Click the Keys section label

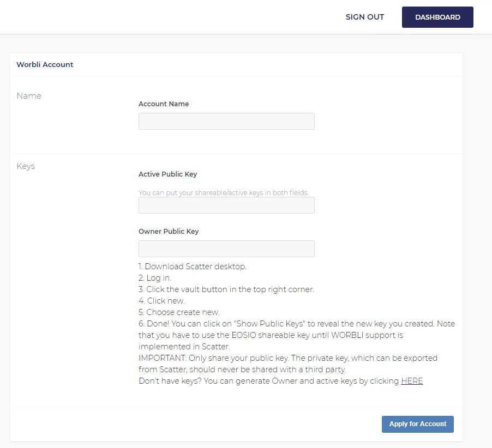26,166
